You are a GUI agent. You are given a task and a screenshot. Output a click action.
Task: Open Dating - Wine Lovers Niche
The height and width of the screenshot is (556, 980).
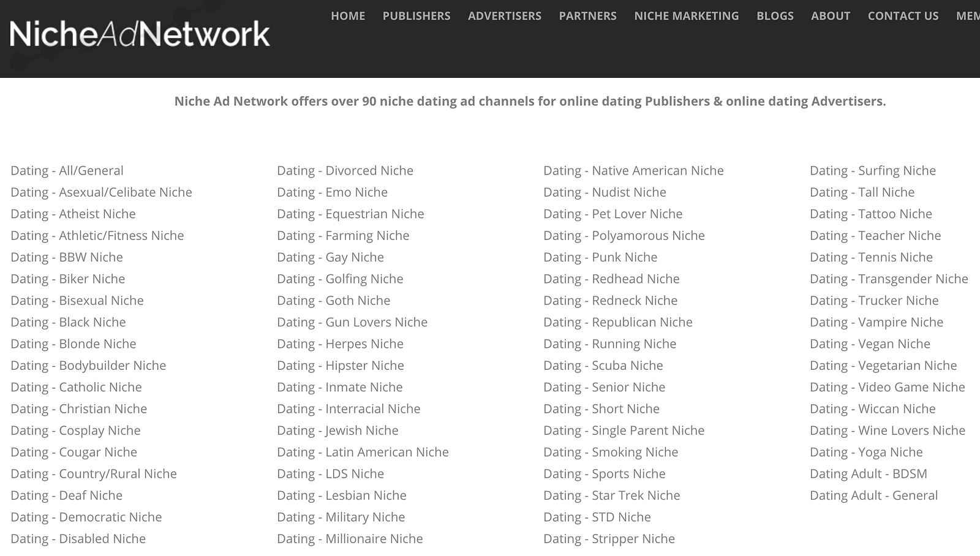(x=888, y=430)
